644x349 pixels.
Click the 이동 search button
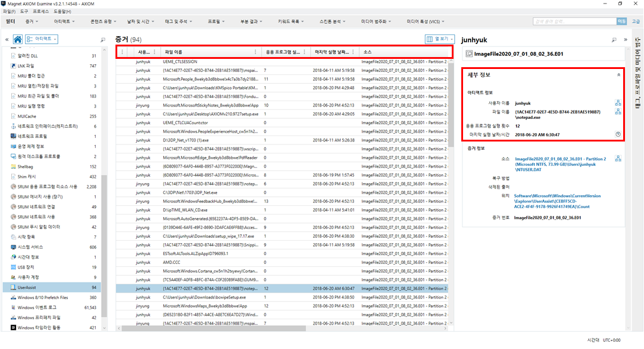tap(622, 21)
